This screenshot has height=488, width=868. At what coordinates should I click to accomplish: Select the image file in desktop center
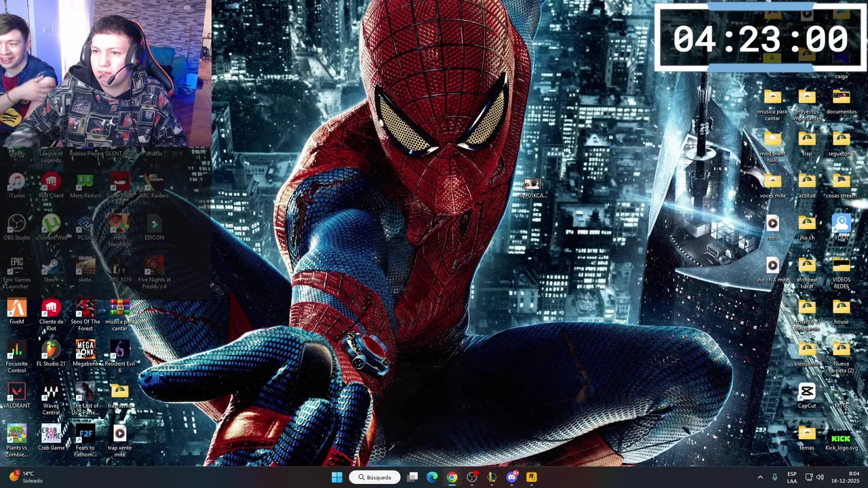[x=531, y=188]
